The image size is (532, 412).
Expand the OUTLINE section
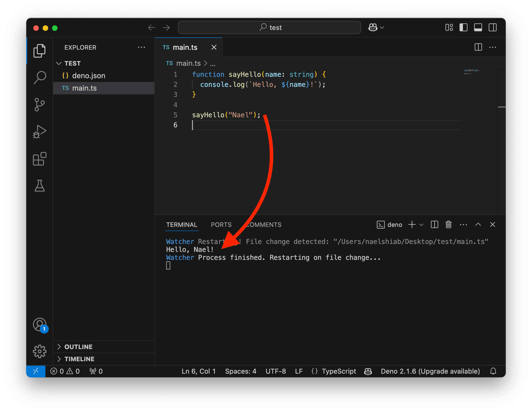(x=104, y=347)
